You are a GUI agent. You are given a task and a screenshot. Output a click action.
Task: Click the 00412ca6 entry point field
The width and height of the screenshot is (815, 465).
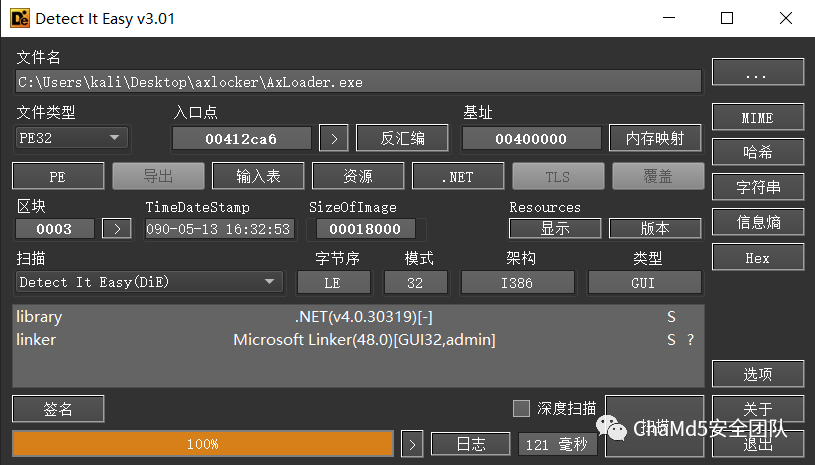click(242, 139)
